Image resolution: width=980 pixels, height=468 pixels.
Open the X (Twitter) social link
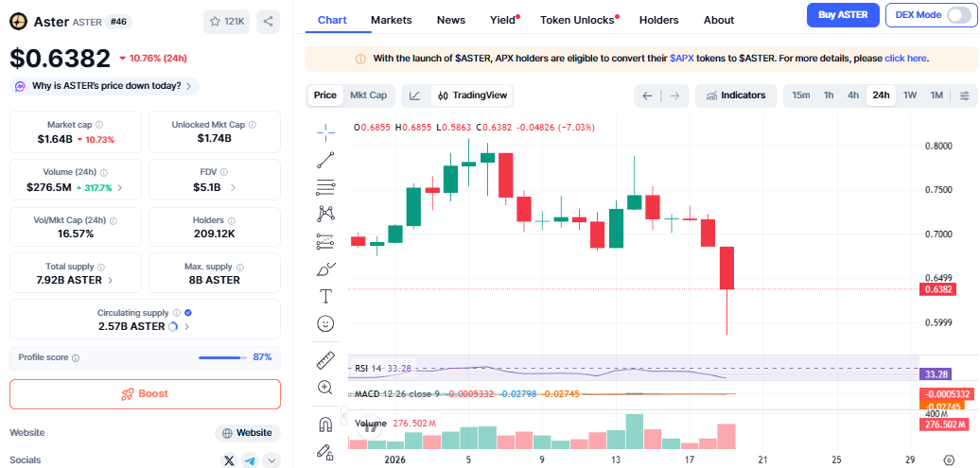coord(229,460)
